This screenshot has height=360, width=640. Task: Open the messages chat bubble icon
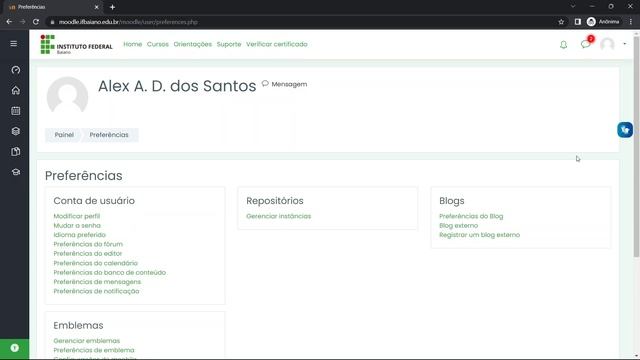tap(585, 44)
